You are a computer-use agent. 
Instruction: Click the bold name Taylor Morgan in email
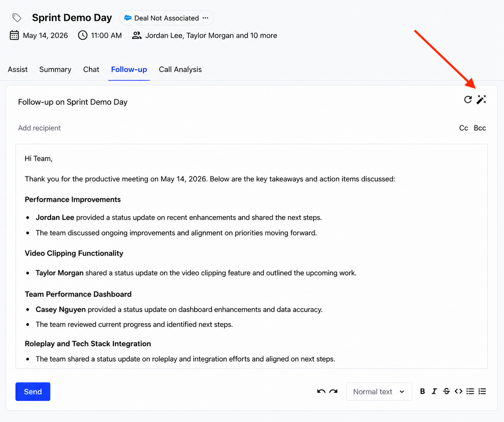[60, 273]
